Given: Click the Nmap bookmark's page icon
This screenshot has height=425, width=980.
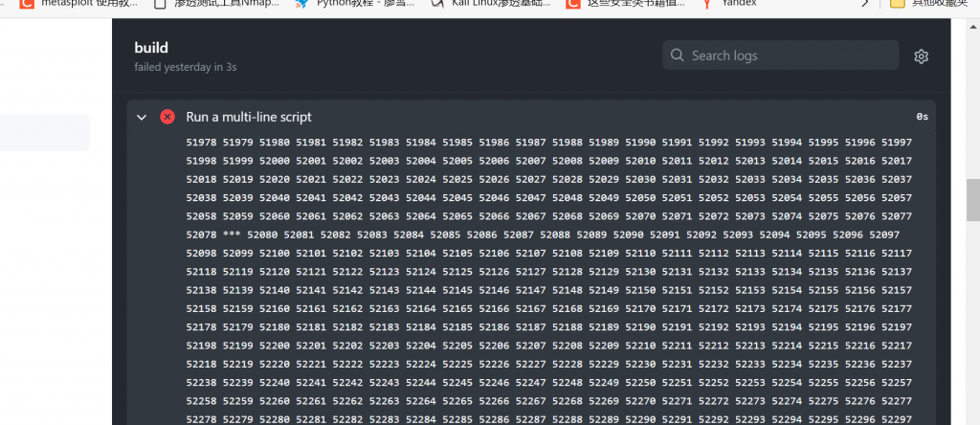Looking at the screenshot, I should click(x=161, y=4).
